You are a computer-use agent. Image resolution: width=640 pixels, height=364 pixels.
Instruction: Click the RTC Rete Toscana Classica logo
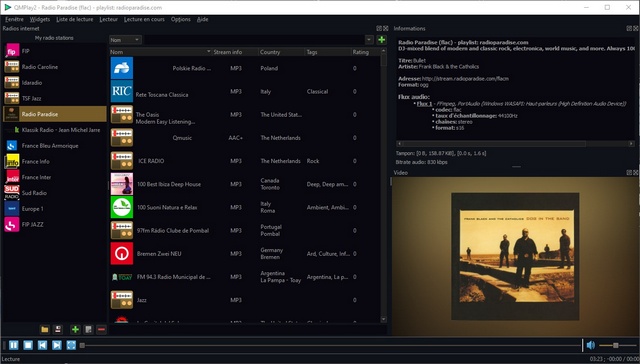122,91
